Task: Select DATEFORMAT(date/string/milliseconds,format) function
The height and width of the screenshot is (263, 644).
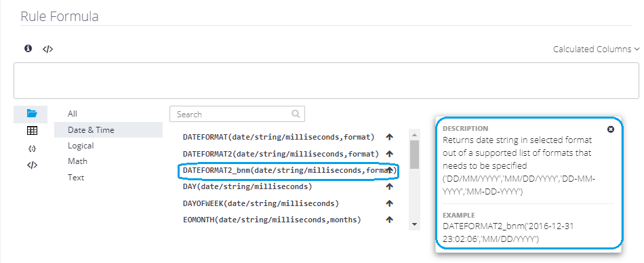Action: tap(279, 137)
